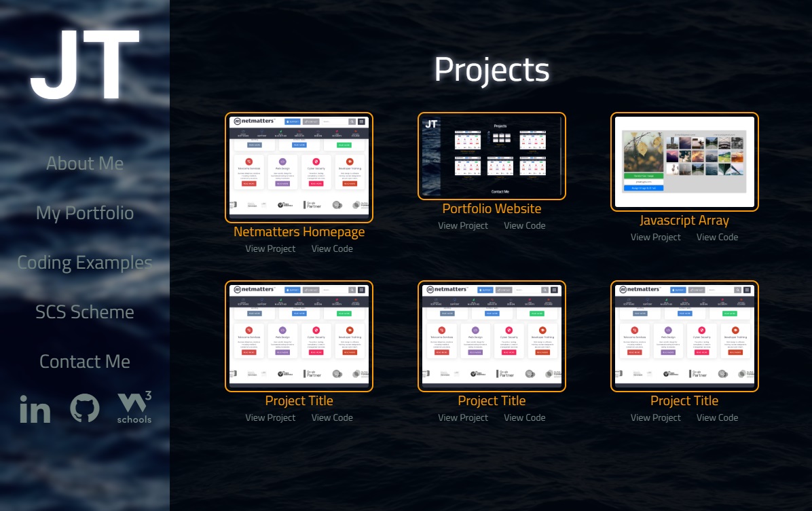Screen dimensions: 812x511
Task: Click the Netmatters Homepage title
Action: click(299, 231)
